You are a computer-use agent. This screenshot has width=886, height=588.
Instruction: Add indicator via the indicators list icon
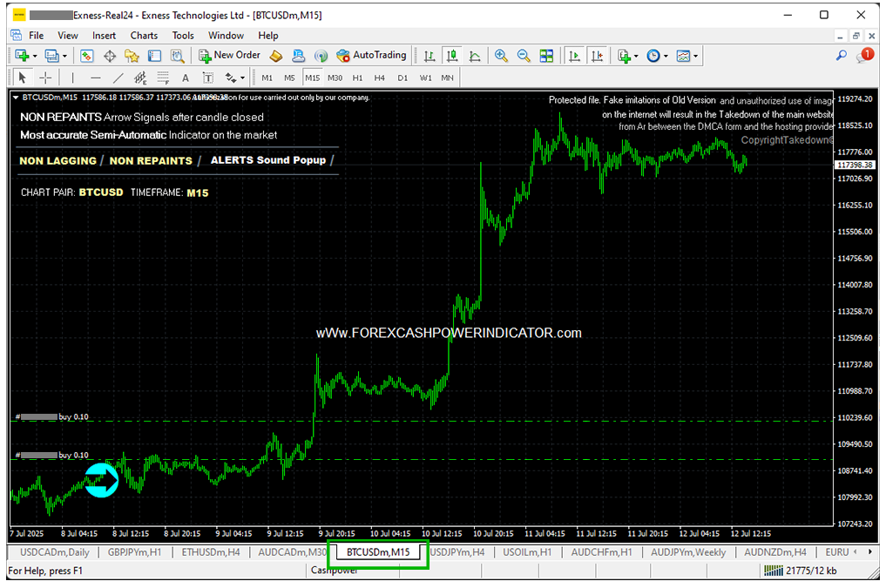pos(624,56)
